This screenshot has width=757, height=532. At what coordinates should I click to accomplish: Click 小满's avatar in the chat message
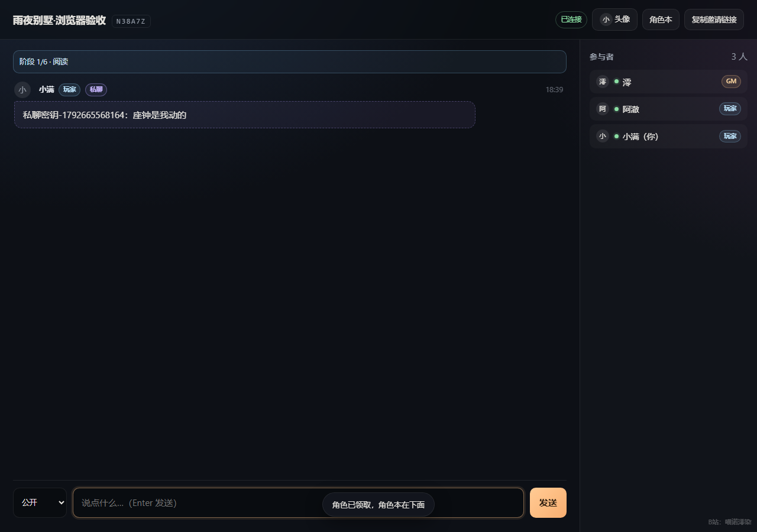[22, 90]
